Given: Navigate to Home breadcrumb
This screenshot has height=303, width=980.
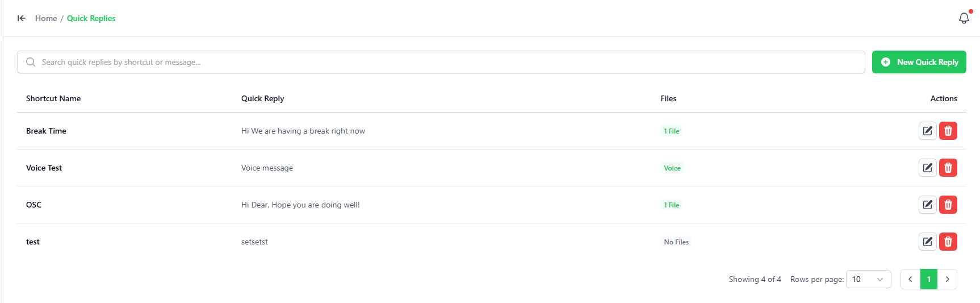Looking at the screenshot, I should tap(46, 18).
